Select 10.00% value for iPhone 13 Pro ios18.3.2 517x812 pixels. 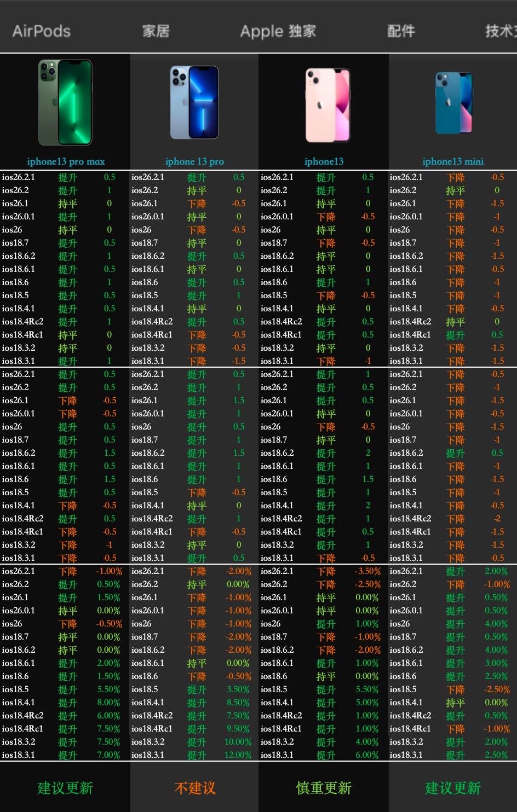coord(238,742)
